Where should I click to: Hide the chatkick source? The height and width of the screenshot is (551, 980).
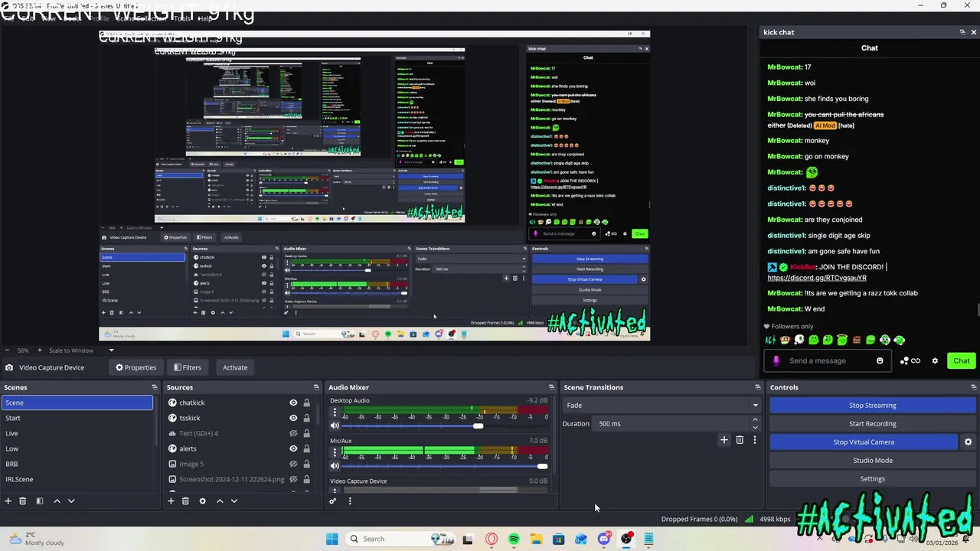293,403
